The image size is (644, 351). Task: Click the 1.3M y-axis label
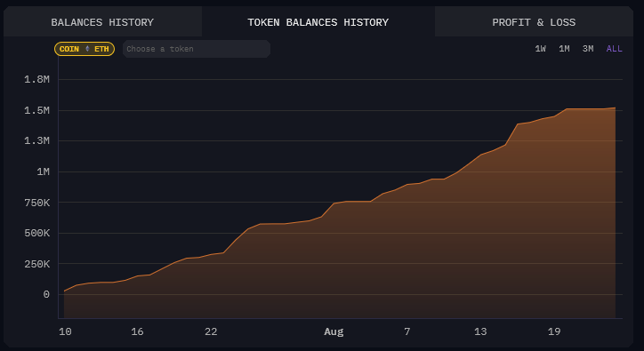pos(36,140)
